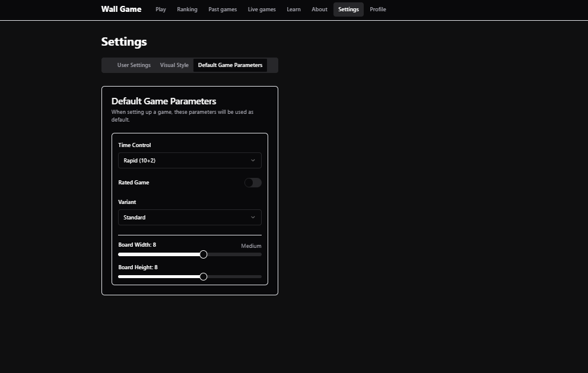Select the Default Game Parameters tab
This screenshot has width=588, height=373.
tap(230, 65)
